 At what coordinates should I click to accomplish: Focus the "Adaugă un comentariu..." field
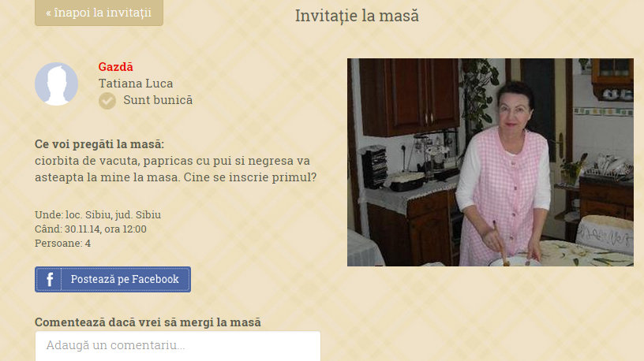(x=178, y=346)
